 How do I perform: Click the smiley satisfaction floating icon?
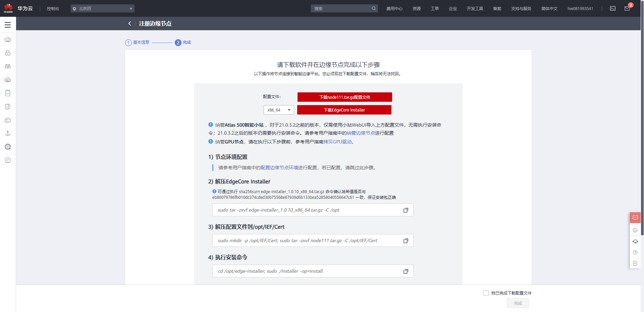pyautogui.click(x=635, y=230)
